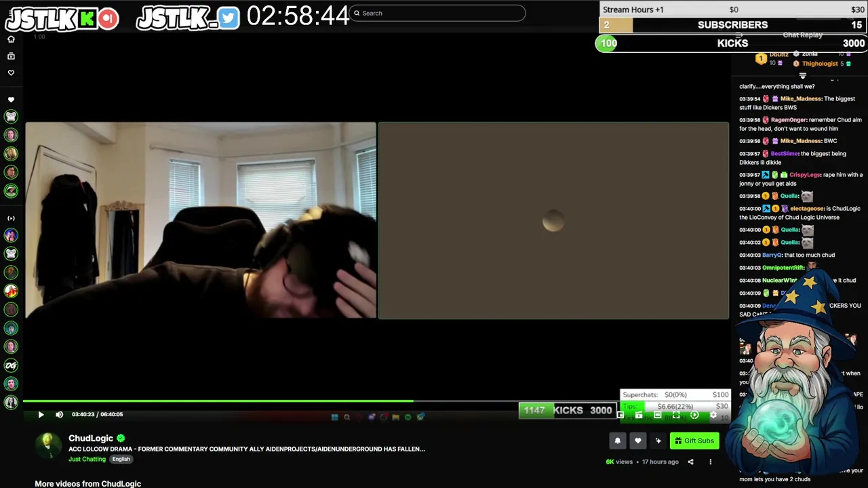Click Thighologist in top gifters
Screen dimensions: 868x488
point(820,64)
